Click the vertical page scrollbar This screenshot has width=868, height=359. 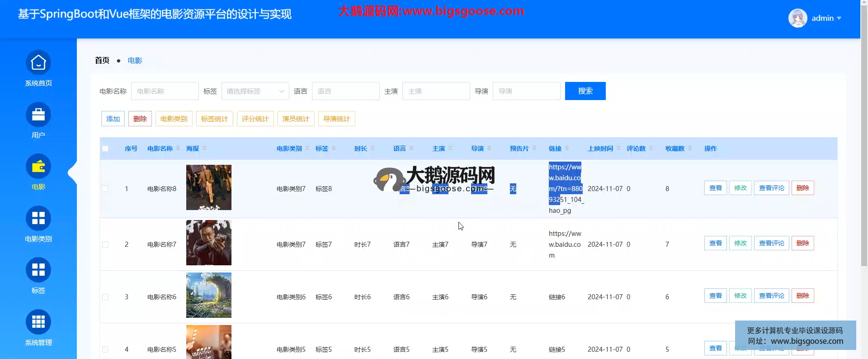click(864, 136)
